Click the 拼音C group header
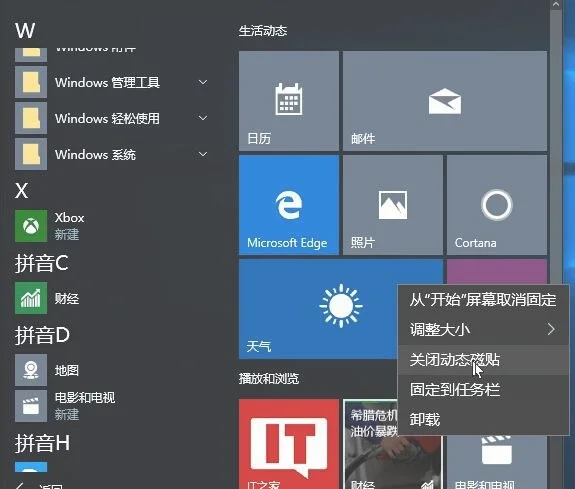 pos(41,263)
